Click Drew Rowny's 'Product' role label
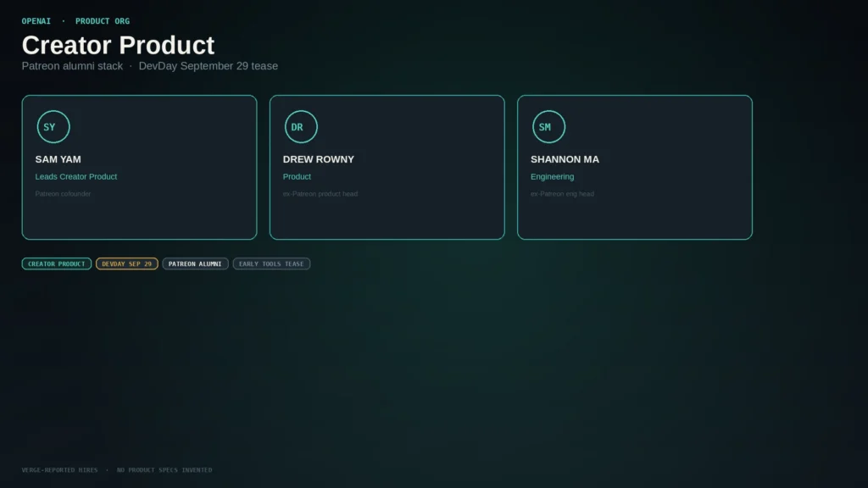Viewport: 868px width, 488px height. pyautogui.click(x=297, y=176)
